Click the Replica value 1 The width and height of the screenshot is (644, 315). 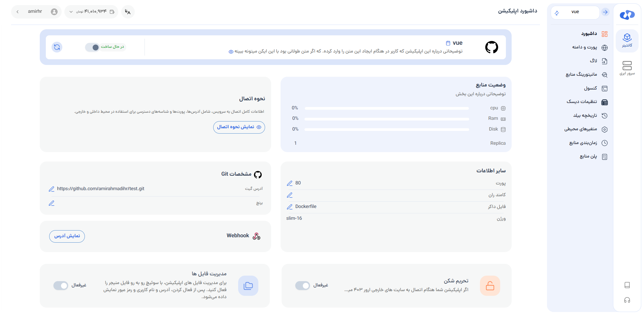295,143
